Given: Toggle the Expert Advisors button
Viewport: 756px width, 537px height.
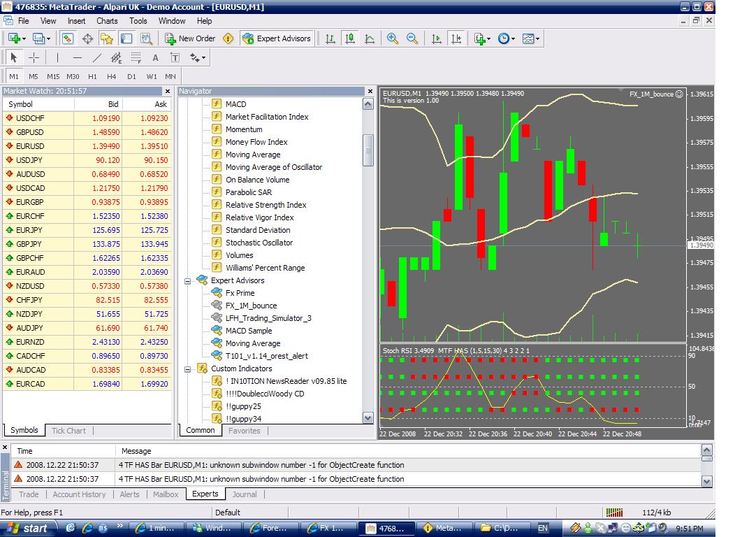Looking at the screenshot, I should click(x=277, y=38).
